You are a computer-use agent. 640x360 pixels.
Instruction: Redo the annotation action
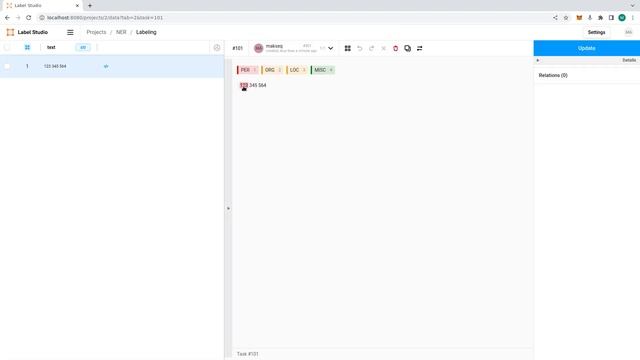coord(371,48)
